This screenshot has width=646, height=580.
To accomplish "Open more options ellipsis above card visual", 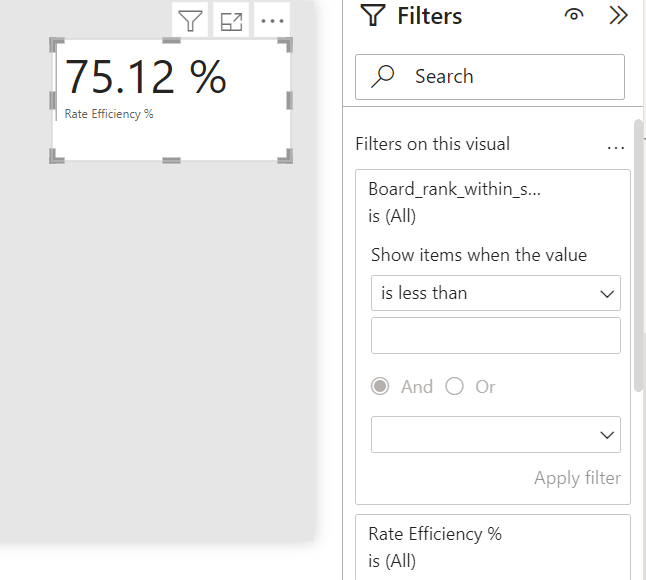I will tap(272, 21).
